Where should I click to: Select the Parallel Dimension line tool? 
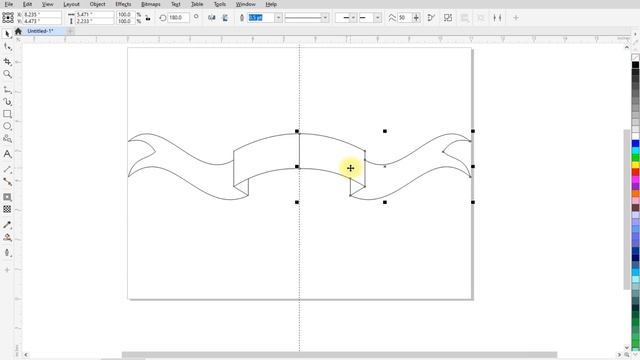pyautogui.click(x=7, y=169)
